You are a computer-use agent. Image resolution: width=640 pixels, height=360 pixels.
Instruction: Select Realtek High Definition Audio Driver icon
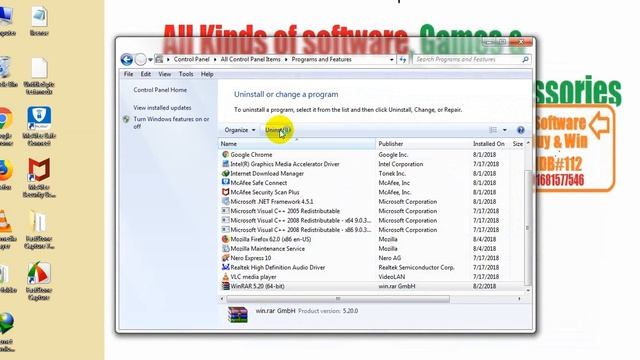coord(225,267)
